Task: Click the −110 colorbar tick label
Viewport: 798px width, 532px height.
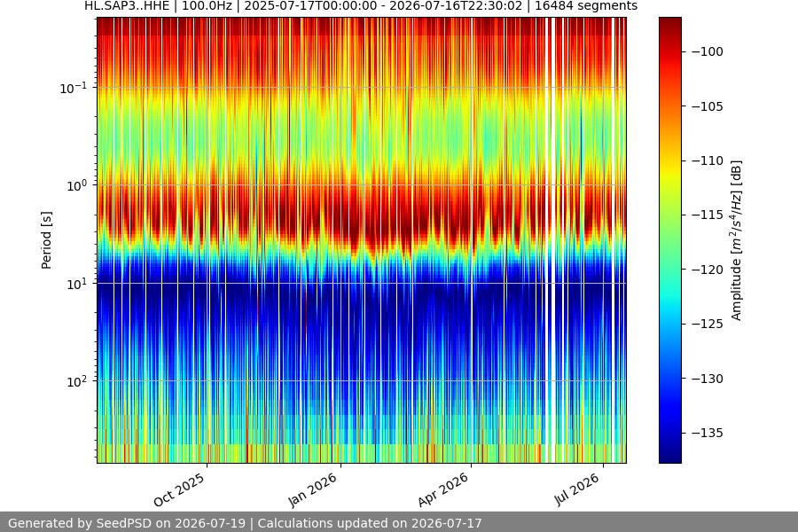Action: [708, 160]
